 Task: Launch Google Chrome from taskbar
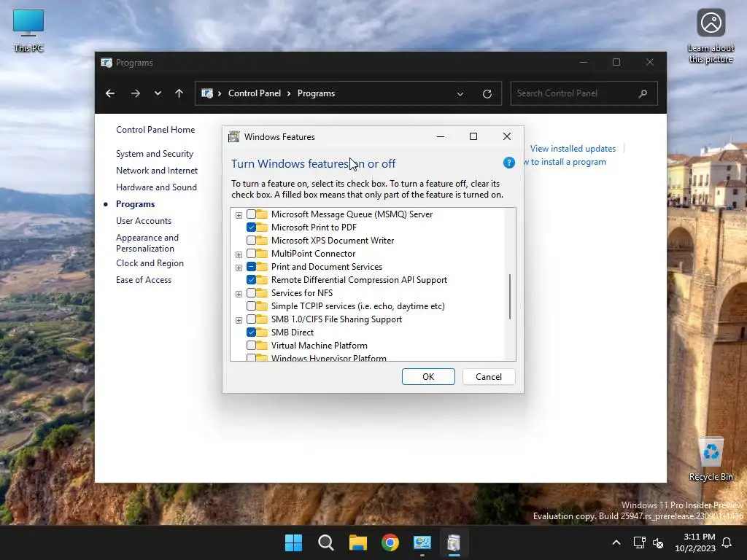pyautogui.click(x=390, y=542)
